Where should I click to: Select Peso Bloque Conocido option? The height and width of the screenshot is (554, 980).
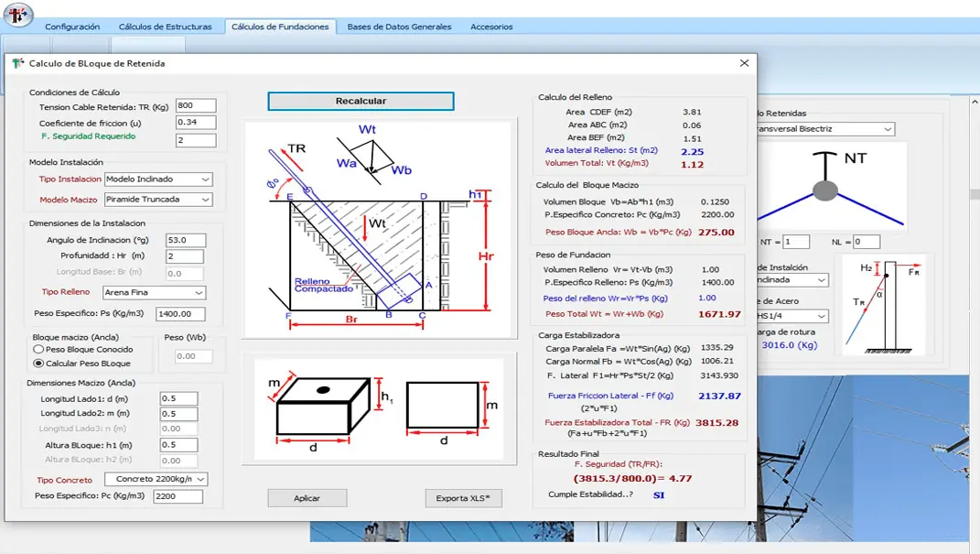click(38, 349)
